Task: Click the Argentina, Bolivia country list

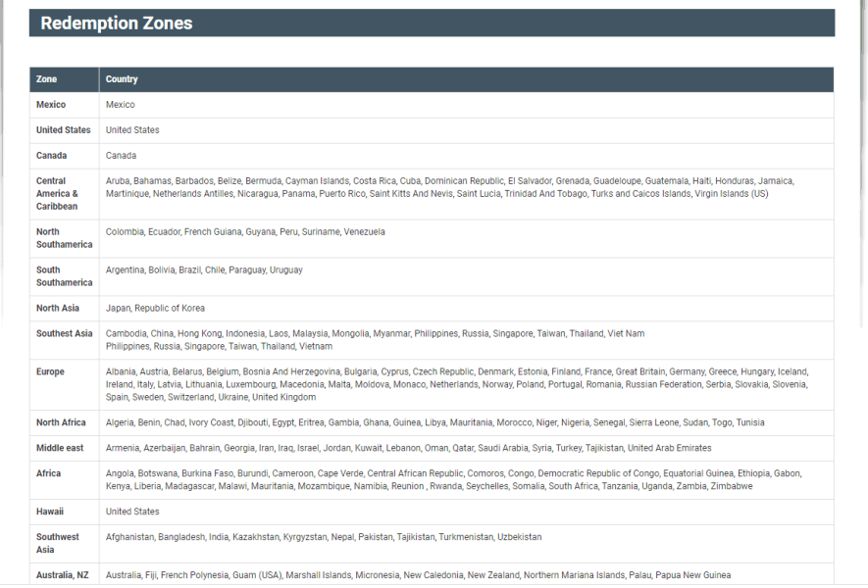Action: (x=204, y=269)
